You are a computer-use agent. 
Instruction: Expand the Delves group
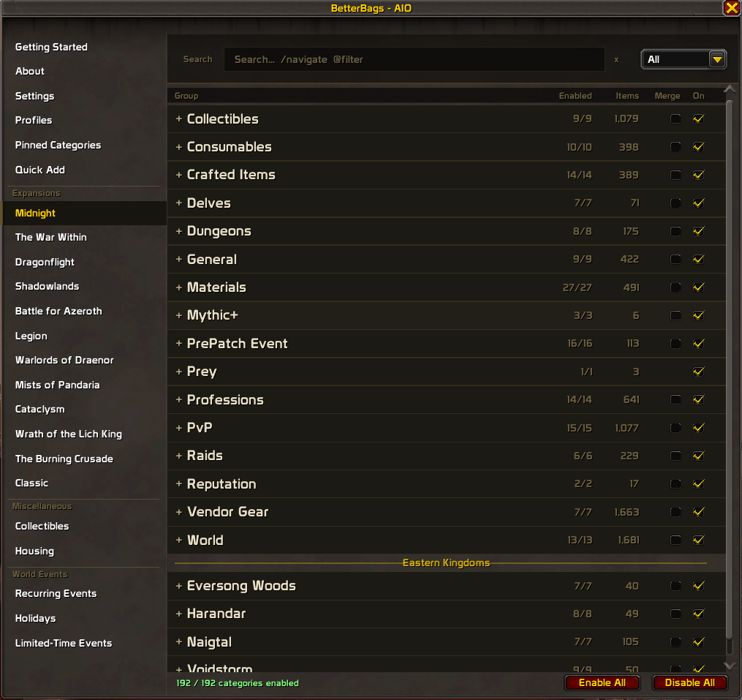[x=179, y=203]
